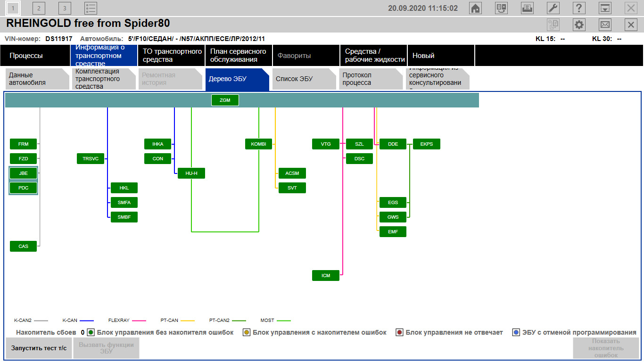The image size is (644, 362).
Task: Click the PT-CAN2 legend label
Action: pos(219,321)
